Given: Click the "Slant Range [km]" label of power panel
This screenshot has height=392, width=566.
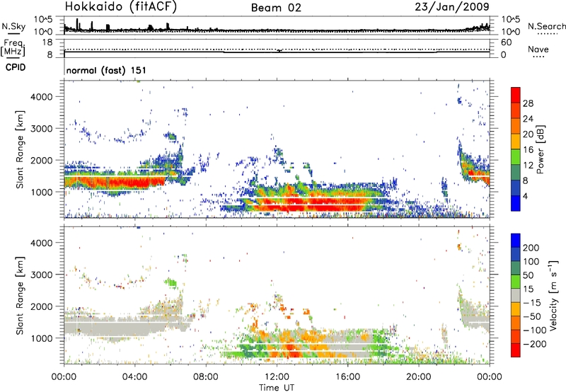Looking at the screenshot, I should point(20,149).
